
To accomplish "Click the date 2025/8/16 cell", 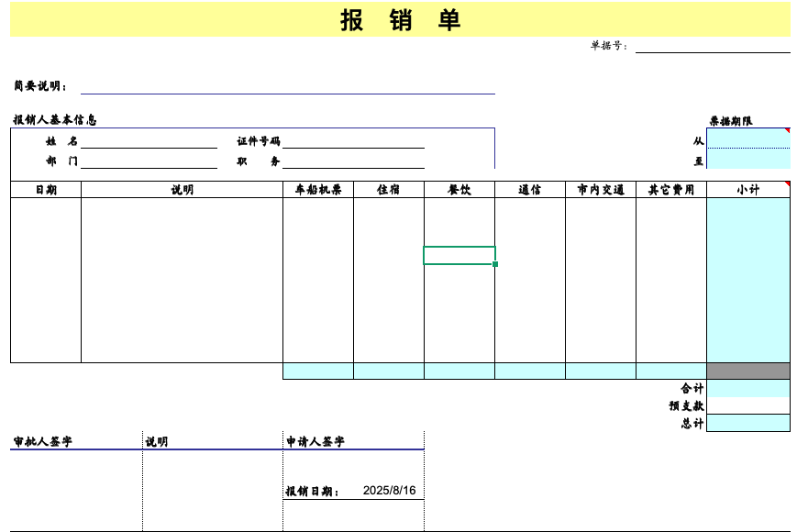I will pyautogui.click(x=390, y=491).
